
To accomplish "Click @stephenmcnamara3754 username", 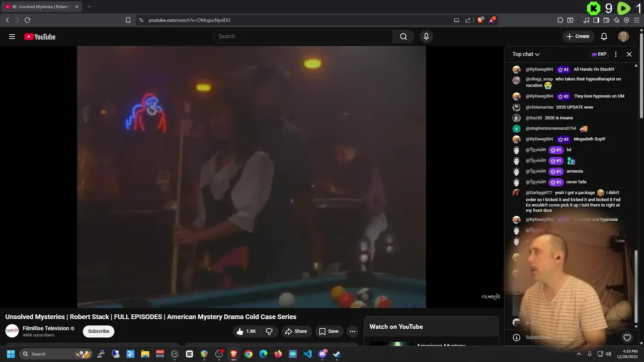I will [x=551, y=129].
